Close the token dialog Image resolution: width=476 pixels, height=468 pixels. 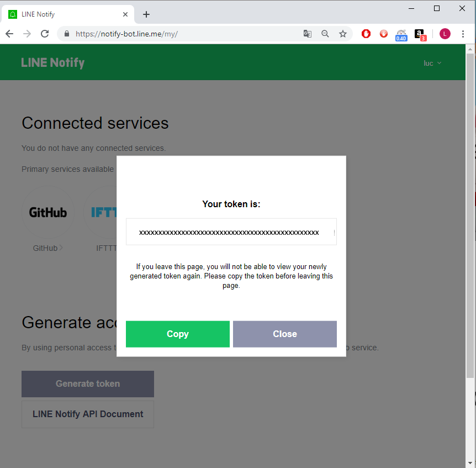coord(285,334)
